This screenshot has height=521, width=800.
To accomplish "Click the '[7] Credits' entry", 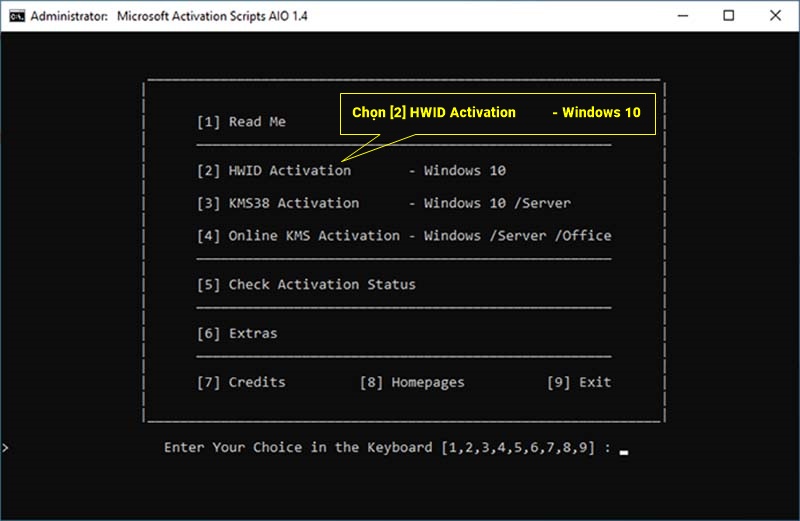I will pyautogui.click(x=241, y=382).
